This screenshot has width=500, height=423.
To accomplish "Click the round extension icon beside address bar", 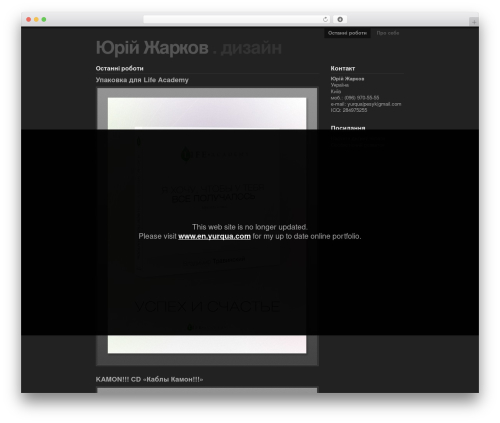I will click(x=340, y=20).
